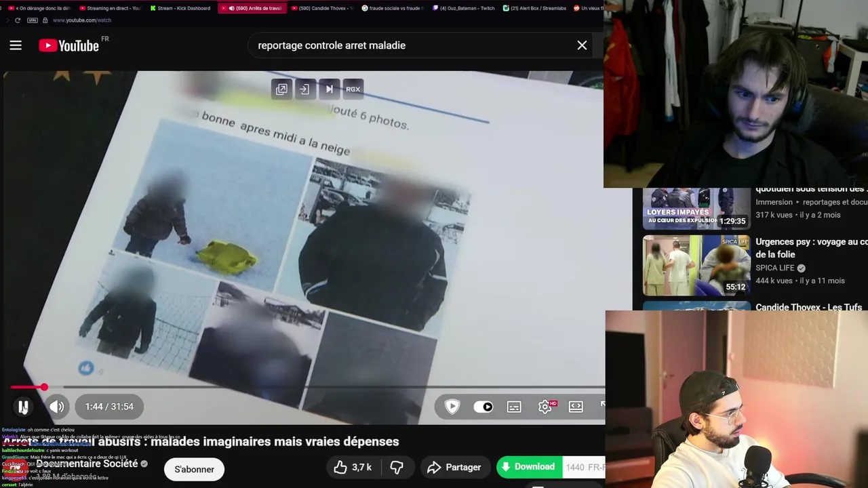Image resolution: width=868 pixels, height=488 pixels.
Task: Switch to theater mode with the player icon
Action: [x=576, y=407]
